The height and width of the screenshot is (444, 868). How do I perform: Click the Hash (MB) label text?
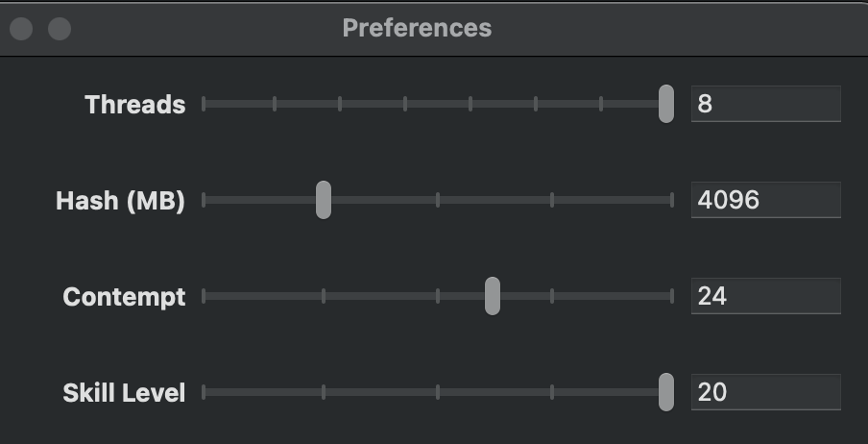click(x=120, y=201)
